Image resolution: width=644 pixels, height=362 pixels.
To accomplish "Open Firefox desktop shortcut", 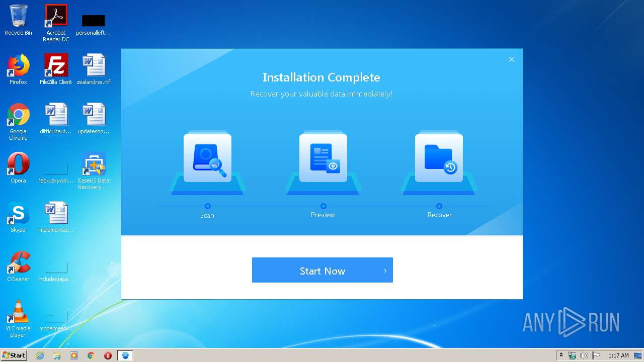I will (x=18, y=69).
